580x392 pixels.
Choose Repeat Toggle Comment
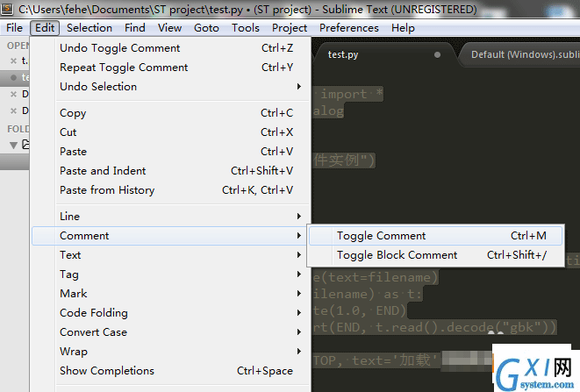pyautogui.click(x=170, y=68)
